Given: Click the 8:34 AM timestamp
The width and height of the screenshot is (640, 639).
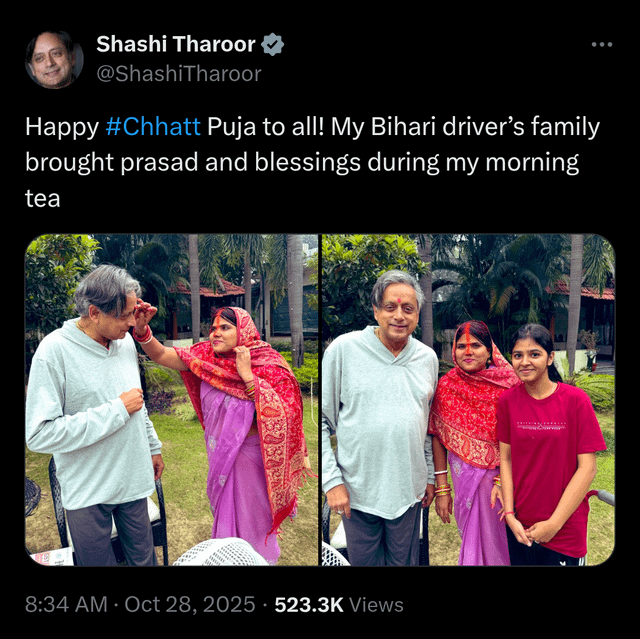Looking at the screenshot, I should pos(67,604).
